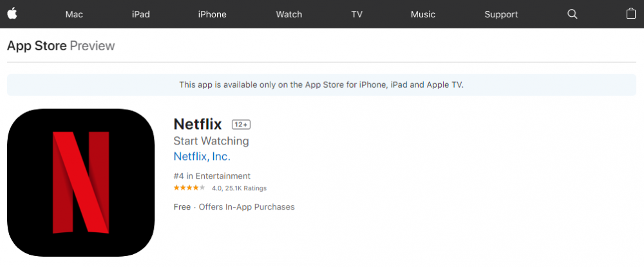This screenshot has width=644, height=267.
Task: Click the Netflix app icon
Action: pos(81,183)
